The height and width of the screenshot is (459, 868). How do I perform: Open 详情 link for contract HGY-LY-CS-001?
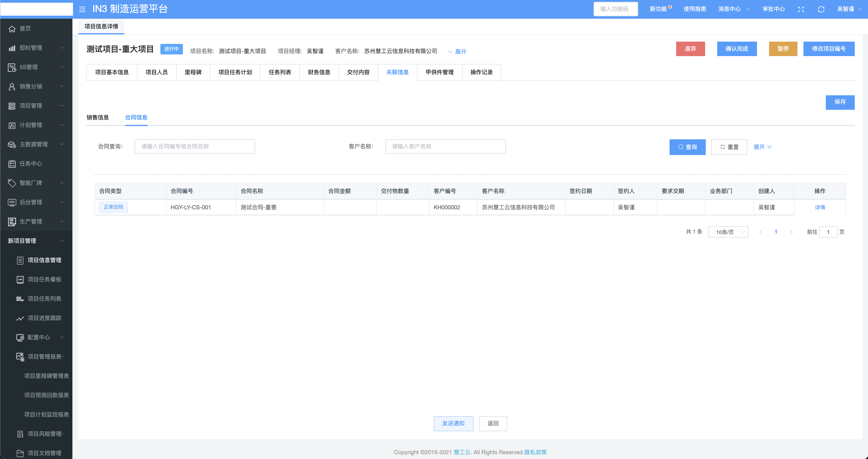click(819, 207)
